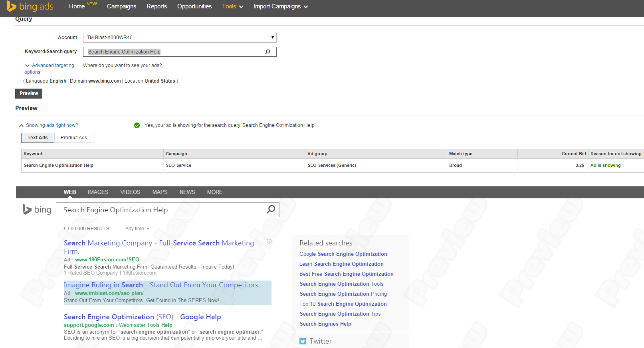The height and width of the screenshot is (348, 644).
Task: Open the Tools dropdown menu
Action: click(x=233, y=6)
